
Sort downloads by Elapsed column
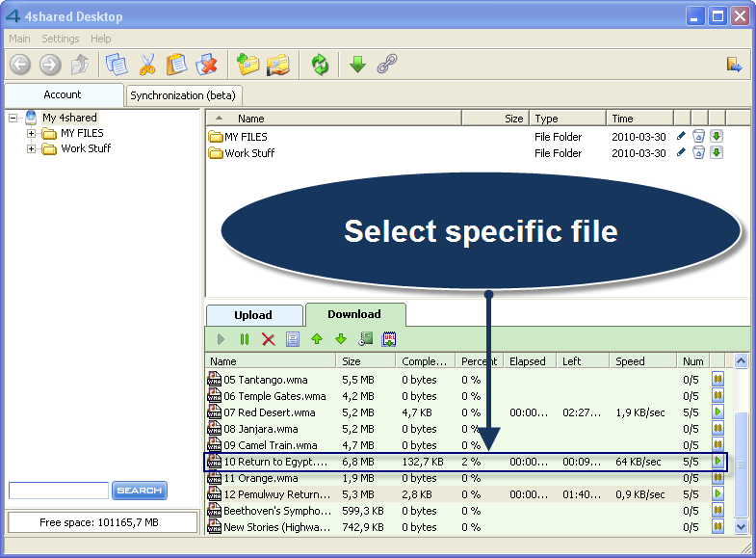pos(530,361)
